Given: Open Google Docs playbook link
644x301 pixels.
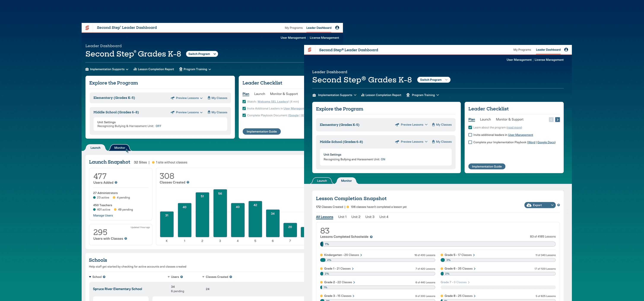Looking at the screenshot, I should [x=546, y=142].
